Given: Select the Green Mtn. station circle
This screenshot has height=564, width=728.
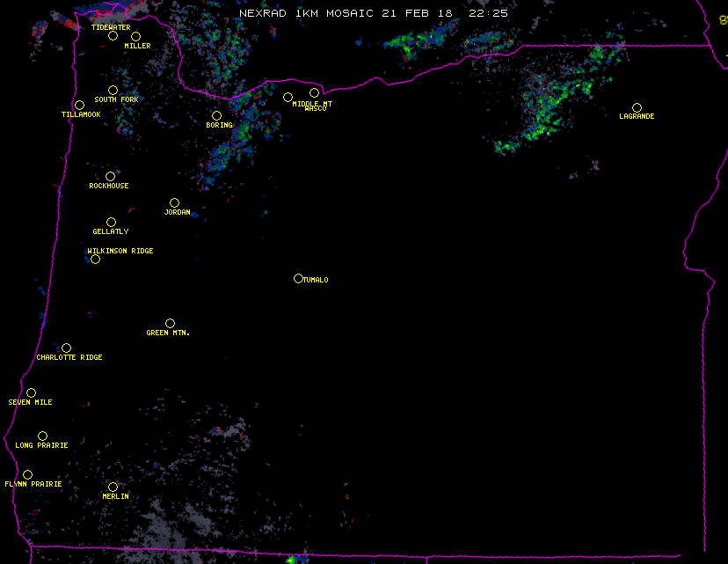Looking at the screenshot, I should 170,323.
